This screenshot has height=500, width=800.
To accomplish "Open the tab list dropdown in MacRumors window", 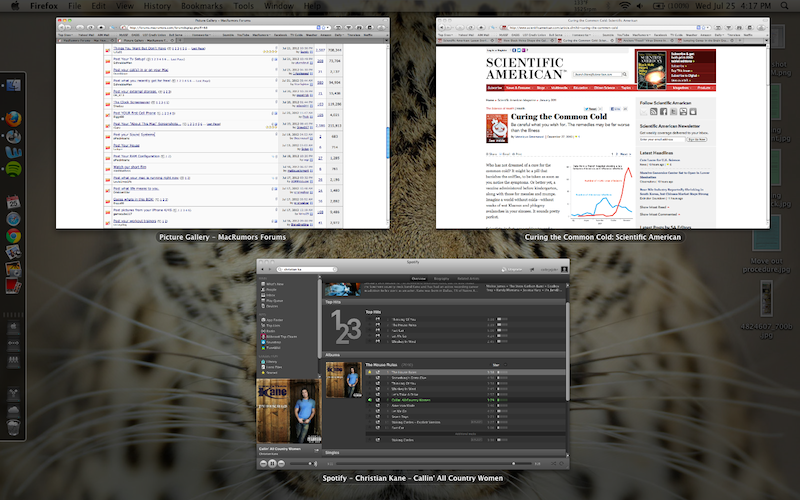I will [386, 40].
